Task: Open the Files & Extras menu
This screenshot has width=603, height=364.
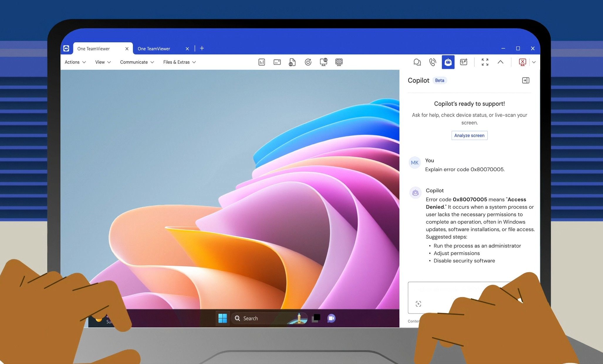Action: (x=179, y=62)
